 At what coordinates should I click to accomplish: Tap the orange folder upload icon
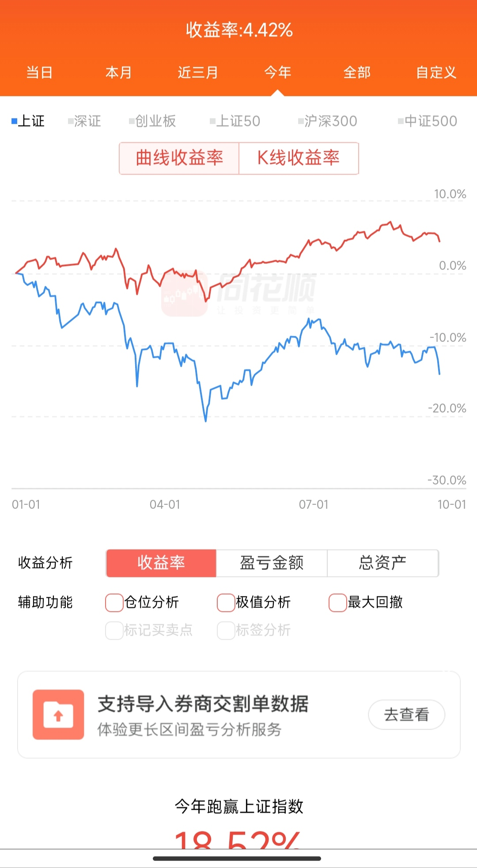(58, 714)
